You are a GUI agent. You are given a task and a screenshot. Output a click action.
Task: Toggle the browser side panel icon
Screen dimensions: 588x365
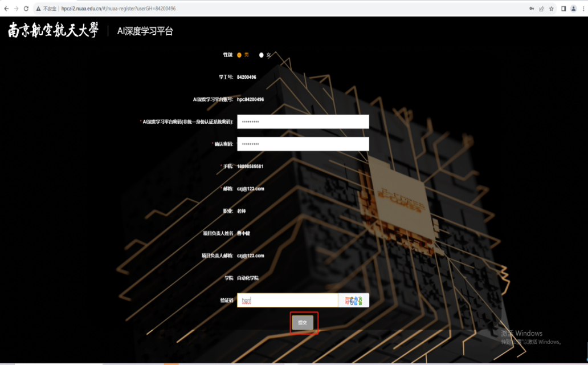pos(563,9)
